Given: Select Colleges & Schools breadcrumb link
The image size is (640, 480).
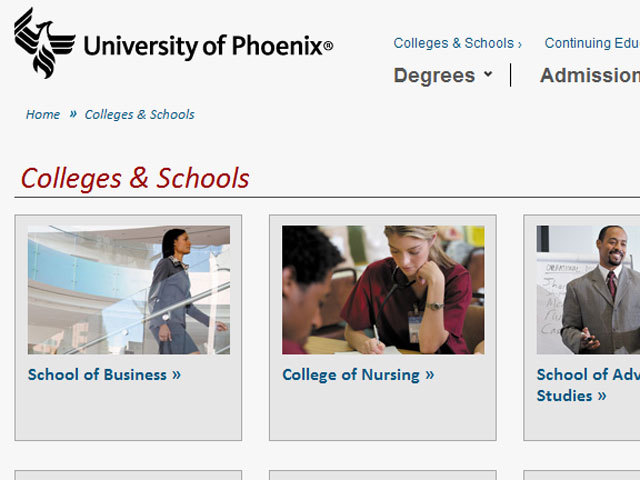Looking at the screenshot, I should [x=139, y=114].
